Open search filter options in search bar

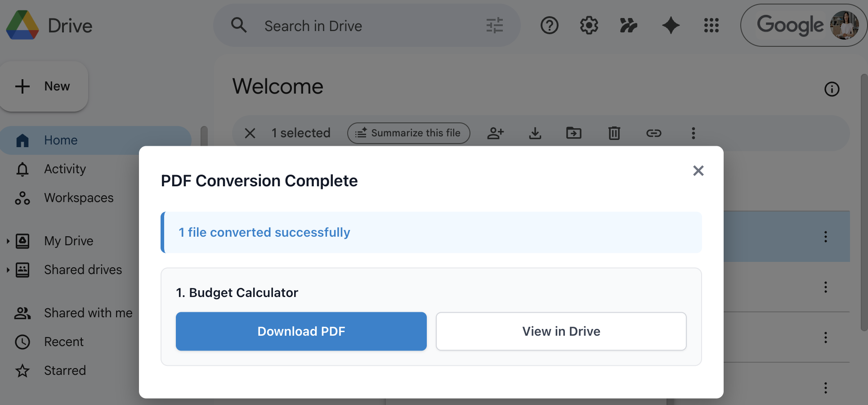494,26
